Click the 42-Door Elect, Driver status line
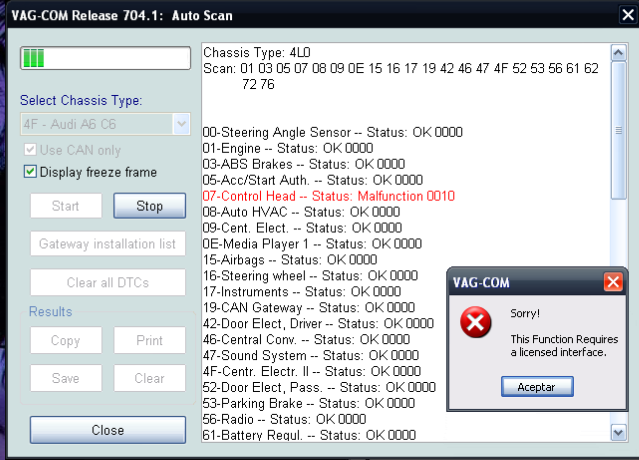Viewport: 639px width, 460px height. [318, 324]
